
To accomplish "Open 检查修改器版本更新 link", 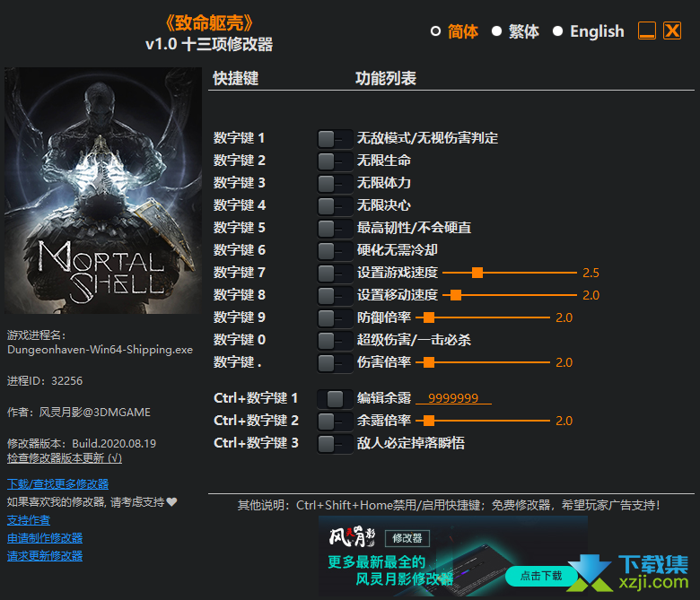I will tap(65, 458).
